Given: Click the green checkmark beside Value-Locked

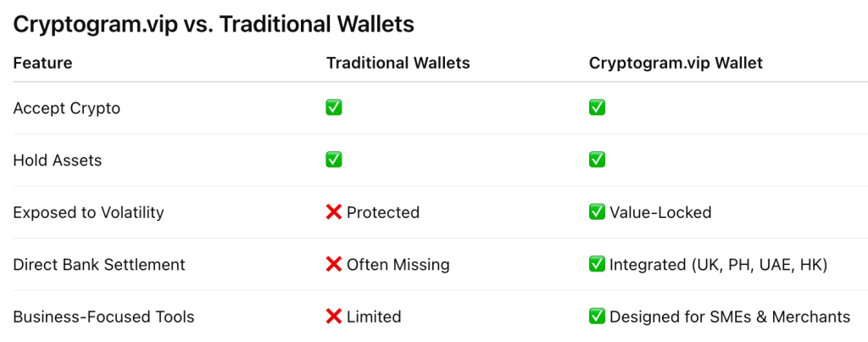Looking at the screenshot, I should (597, 212).
